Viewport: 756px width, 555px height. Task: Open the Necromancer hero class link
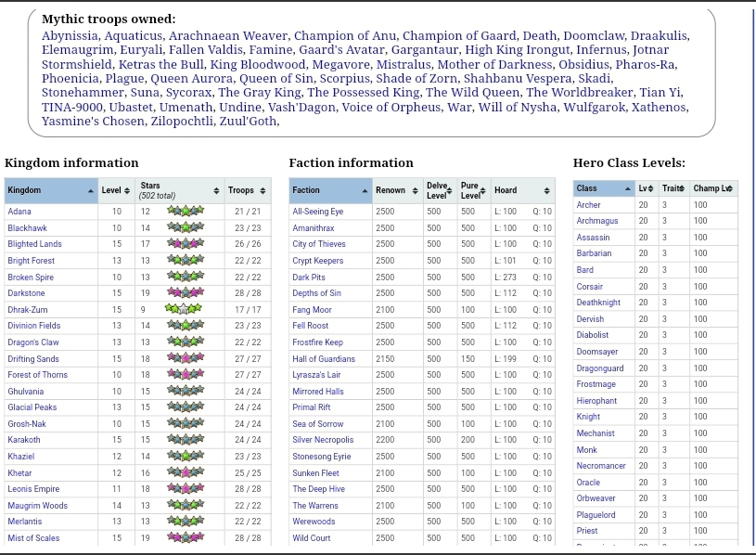(601, 465)
